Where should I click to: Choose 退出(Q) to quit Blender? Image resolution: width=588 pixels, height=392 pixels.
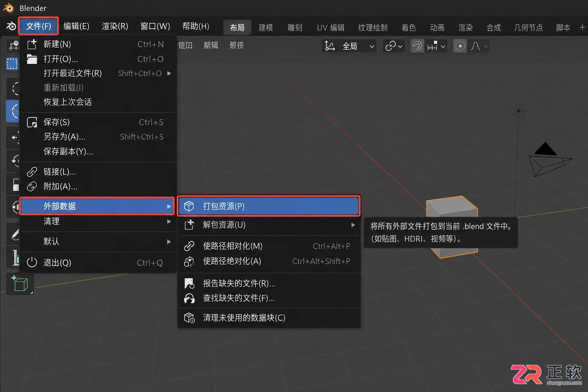[98, 263]
